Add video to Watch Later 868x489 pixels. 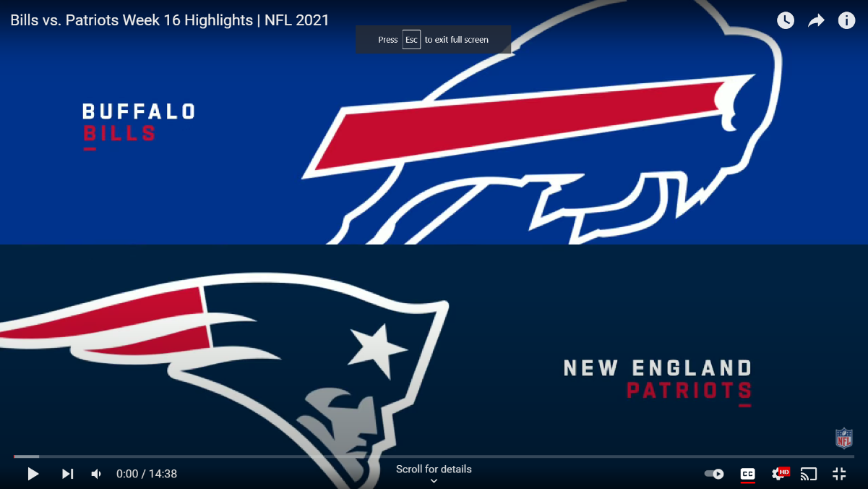click(786, 20)
